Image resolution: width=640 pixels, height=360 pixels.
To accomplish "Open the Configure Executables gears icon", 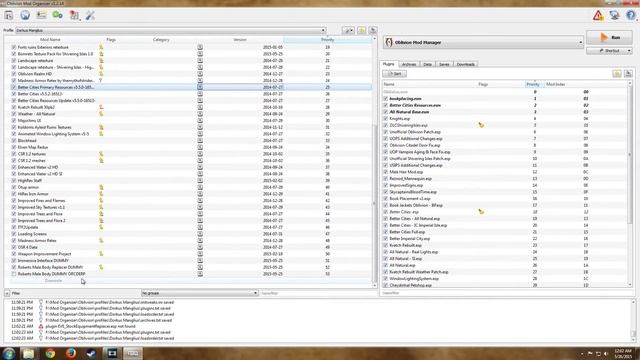I will pyautogui.click(x=58, y=16).
